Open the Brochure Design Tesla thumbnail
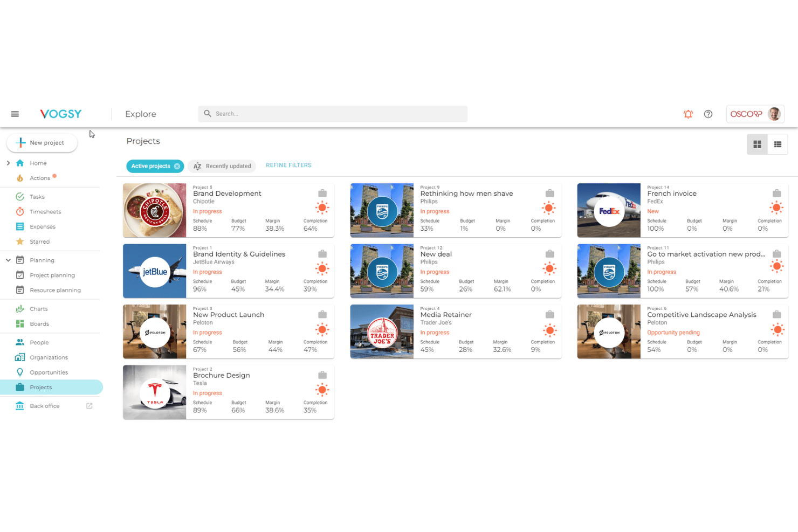The height and width of the screenshot is (532, 798). pyautogui.click(x=155, y=392)
